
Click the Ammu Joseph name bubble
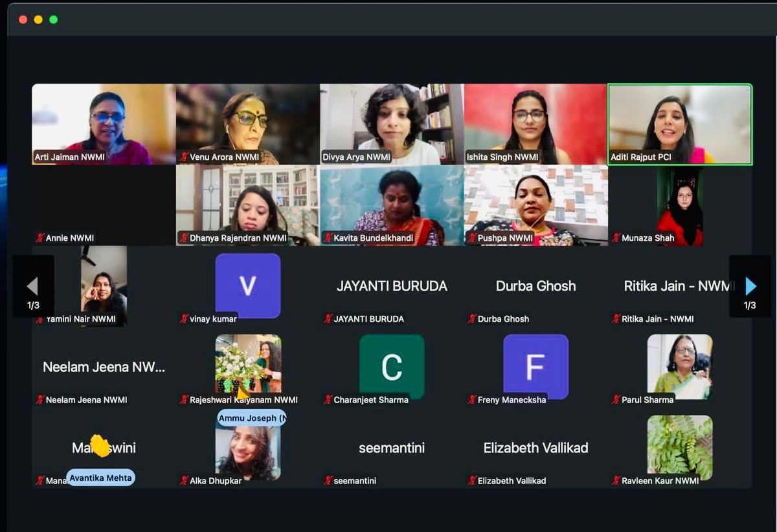click(252, 418)
